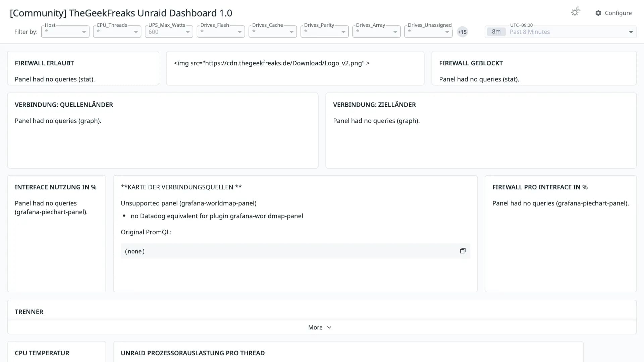Click the 8m time range badge
Viewport: 644px width, 362px height.
click(x=496, y=32)
